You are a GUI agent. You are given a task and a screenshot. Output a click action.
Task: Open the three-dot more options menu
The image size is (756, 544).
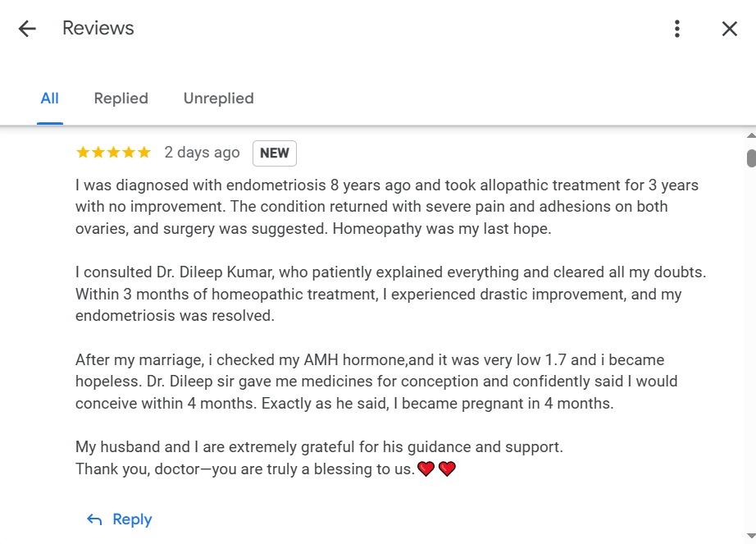tap(676, 29)
